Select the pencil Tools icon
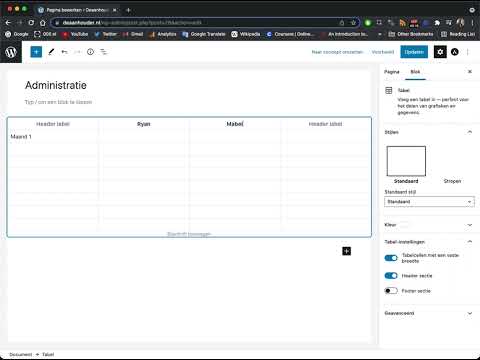Viewport: 480px width, 360px height. 51,52
